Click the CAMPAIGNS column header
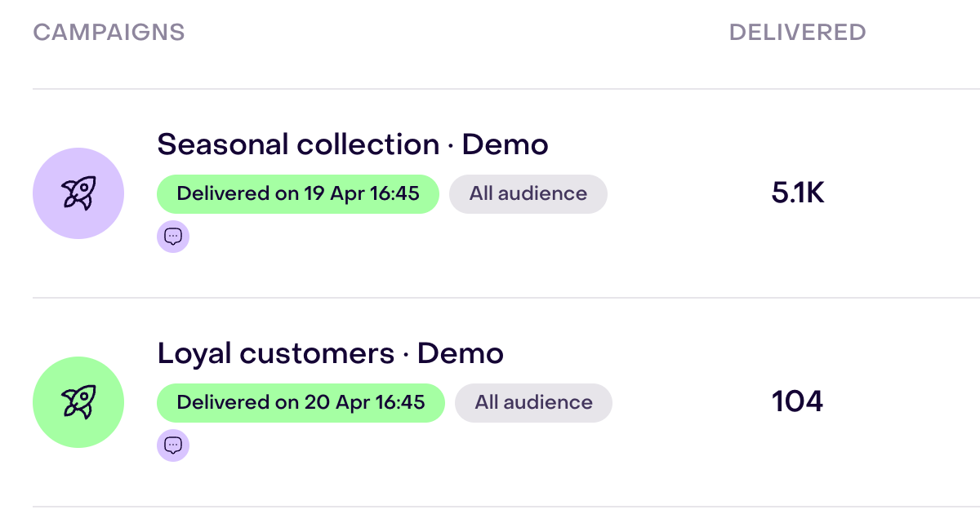 click(x=109, y=33)
